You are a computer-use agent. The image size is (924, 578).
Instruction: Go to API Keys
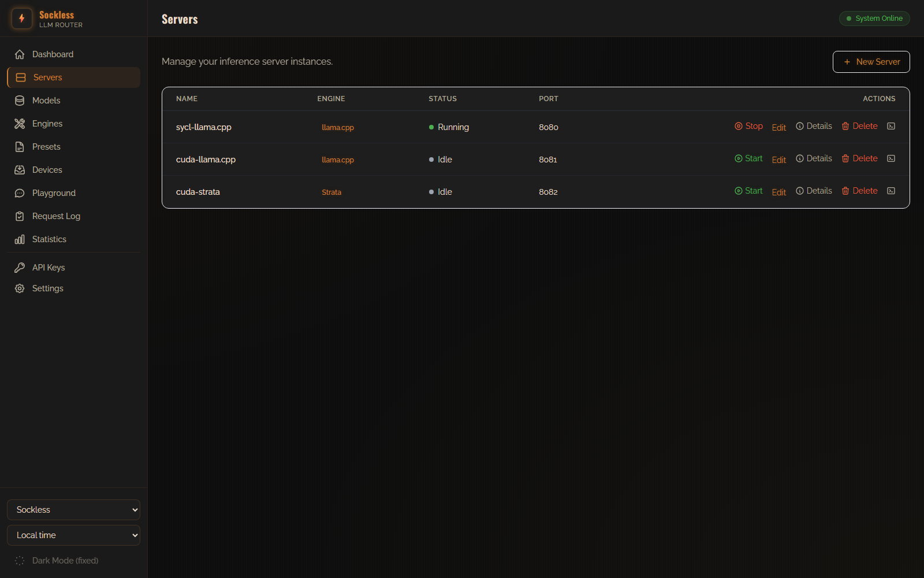(73, 268)
